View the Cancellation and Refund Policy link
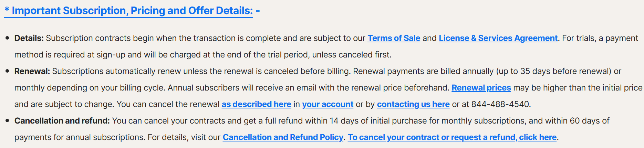Viewport: 644px width, 148px height. pos(283,137)
